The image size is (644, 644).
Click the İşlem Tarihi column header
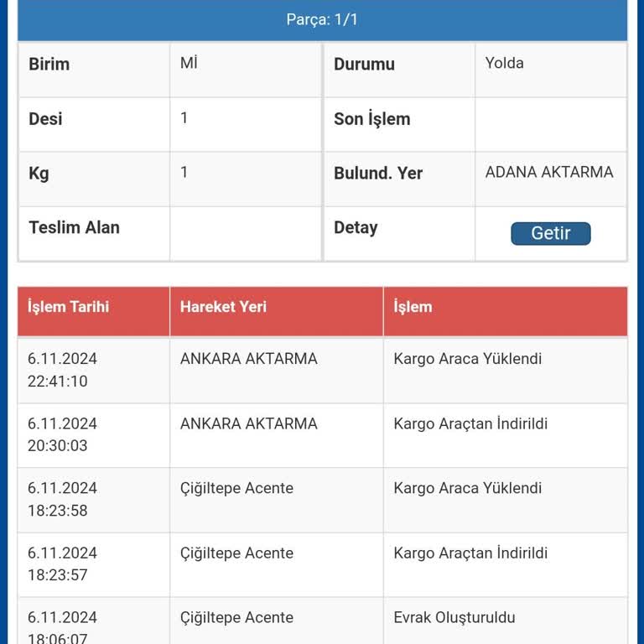(69, 307)
